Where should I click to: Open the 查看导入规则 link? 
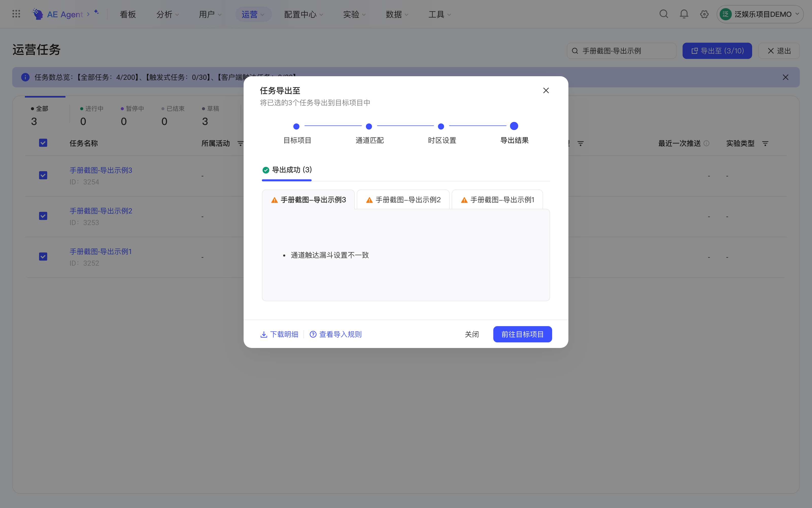coord(335,334)
